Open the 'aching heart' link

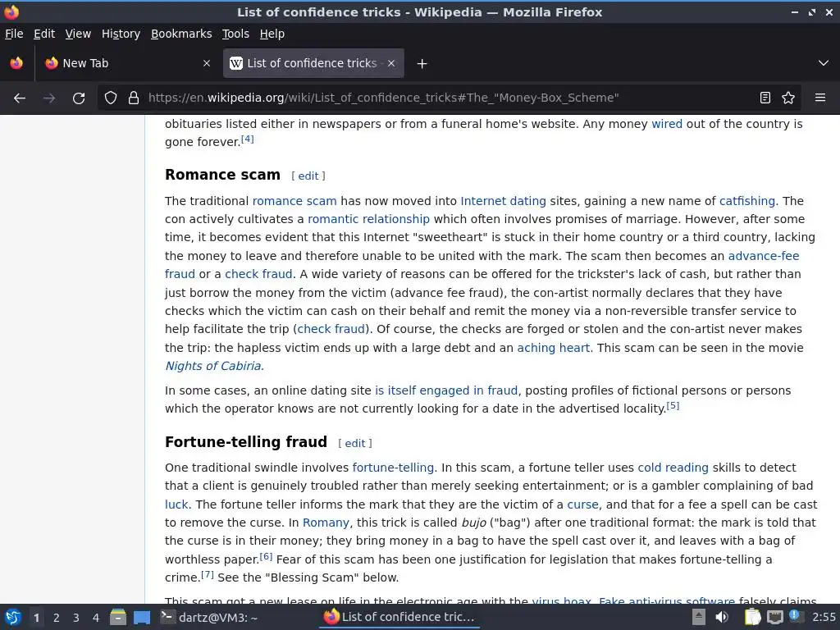click(x=553, y=348)
